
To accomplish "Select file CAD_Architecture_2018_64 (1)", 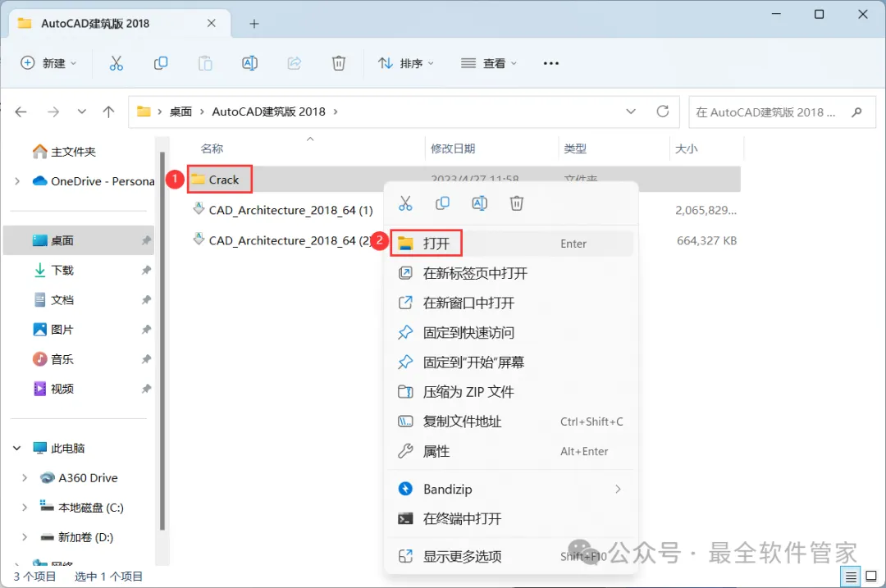I will [x=283, y=210].
